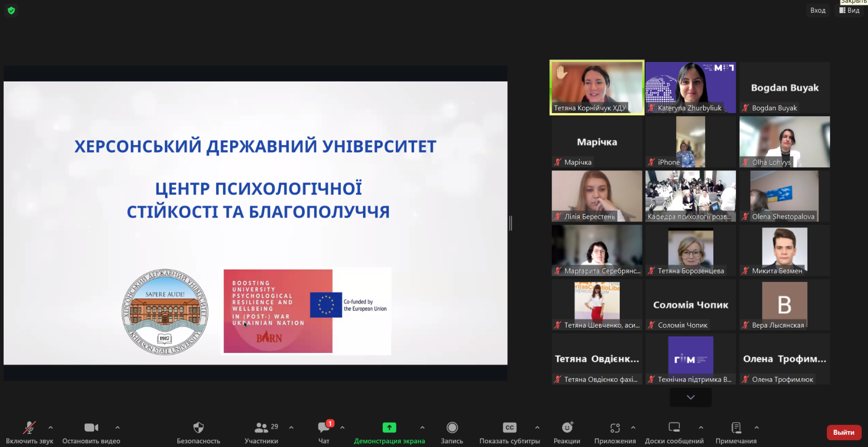Open the Notes icon in toolbar
This screenshot has width=868, height=447.
click(x=736, y=428)
